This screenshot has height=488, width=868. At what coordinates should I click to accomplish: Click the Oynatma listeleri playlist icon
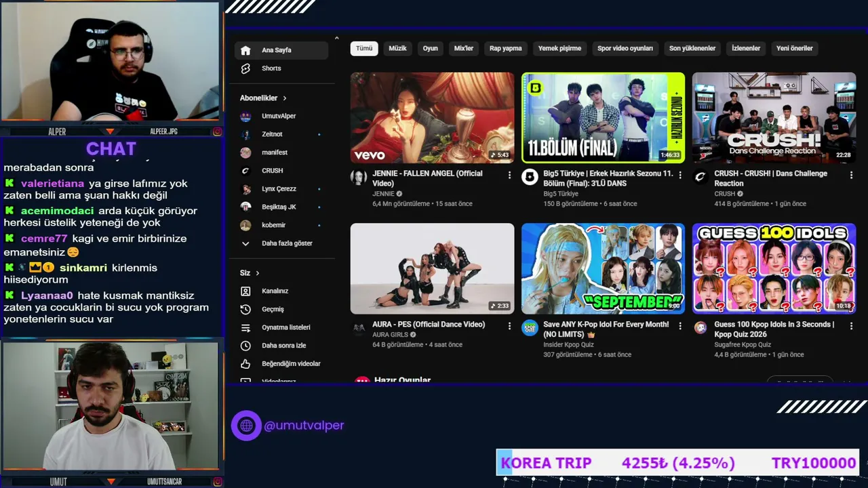click(x=245, y=327)
